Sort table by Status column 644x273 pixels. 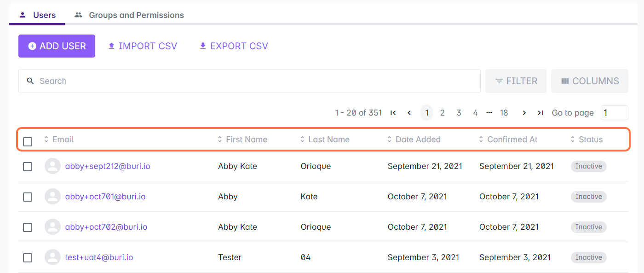click(x=591, y=139)
